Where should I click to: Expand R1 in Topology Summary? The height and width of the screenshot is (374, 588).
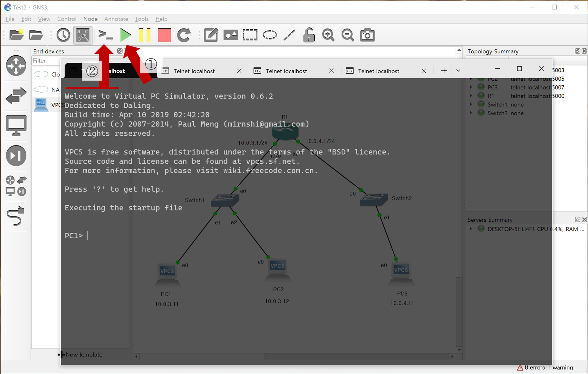tap(471, 96)
